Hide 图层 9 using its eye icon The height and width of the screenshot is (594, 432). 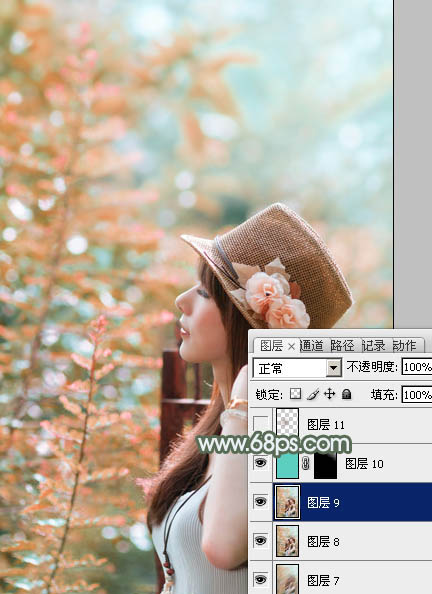pos(260,502)
